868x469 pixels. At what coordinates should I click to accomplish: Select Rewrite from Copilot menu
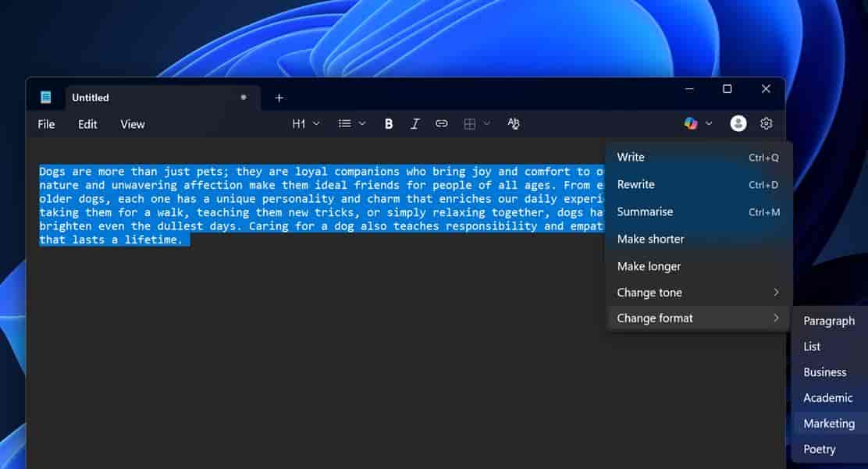coord(698,184)
